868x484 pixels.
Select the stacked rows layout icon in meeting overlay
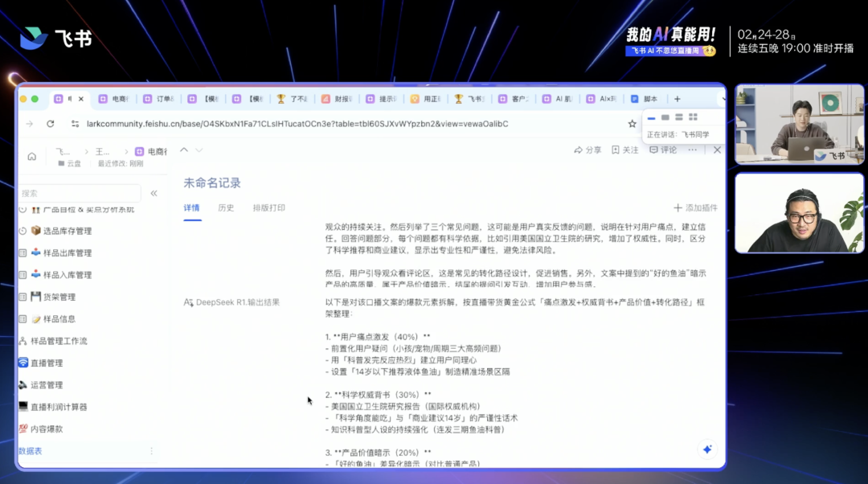(678, 117)
